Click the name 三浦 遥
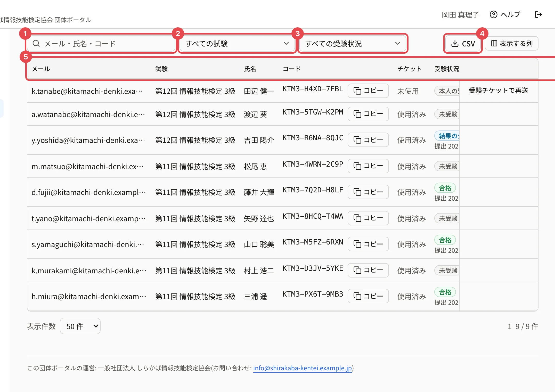The image size is (555, 392). 255,297
